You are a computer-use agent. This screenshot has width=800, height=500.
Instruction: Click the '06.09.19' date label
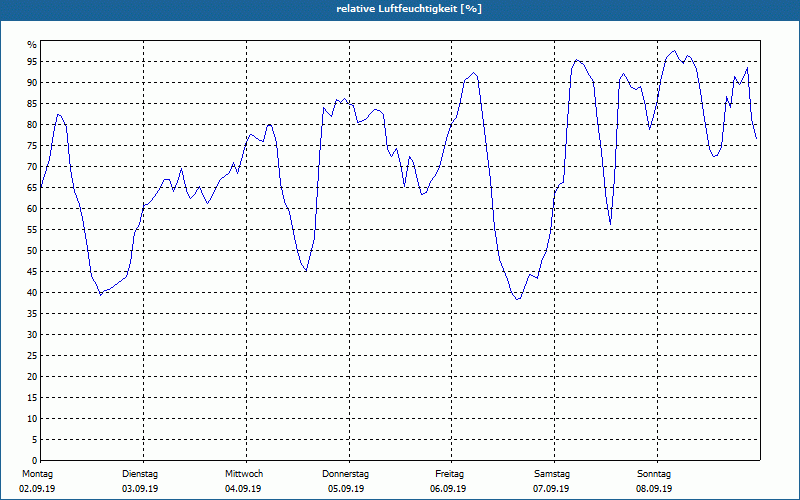448,489
